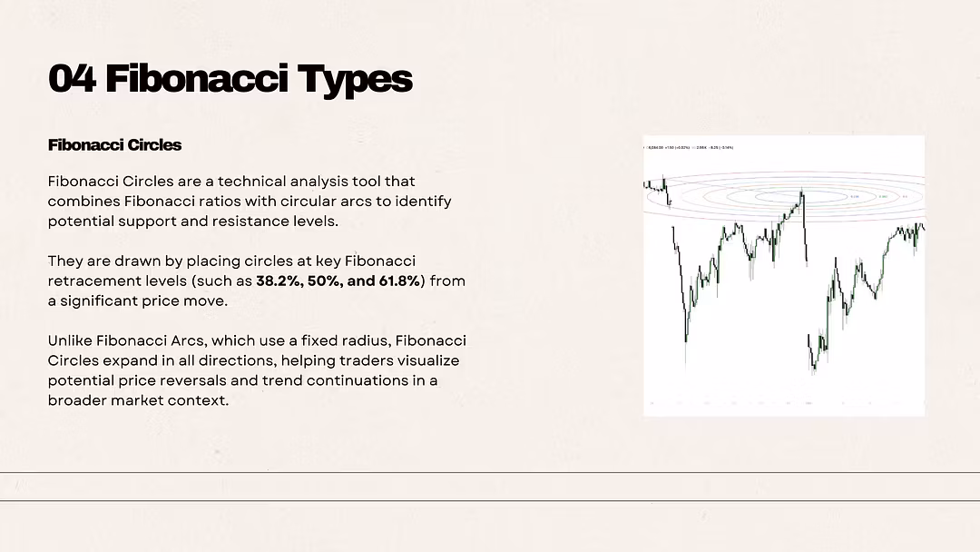Click the phrase "broader market context."

click(x=138, y=400)
